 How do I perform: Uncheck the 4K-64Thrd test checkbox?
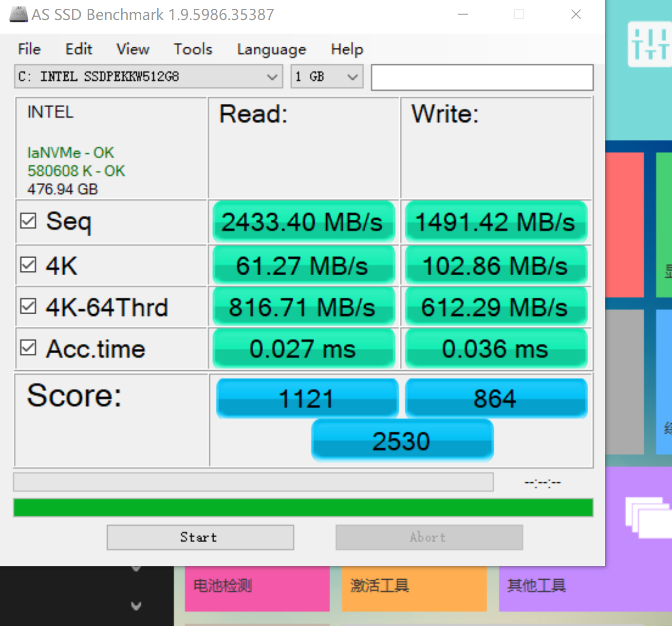(x=28, y=306)
